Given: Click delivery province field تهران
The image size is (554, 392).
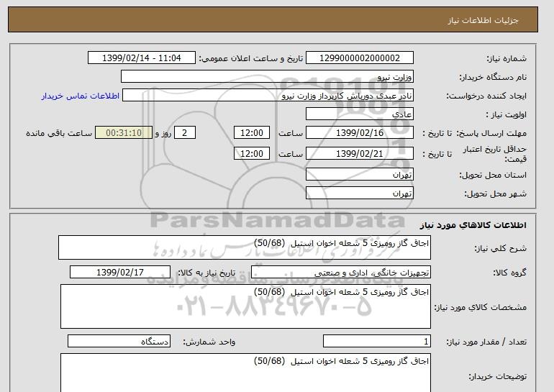Looking at the screenshot, I should coord(359,175).
